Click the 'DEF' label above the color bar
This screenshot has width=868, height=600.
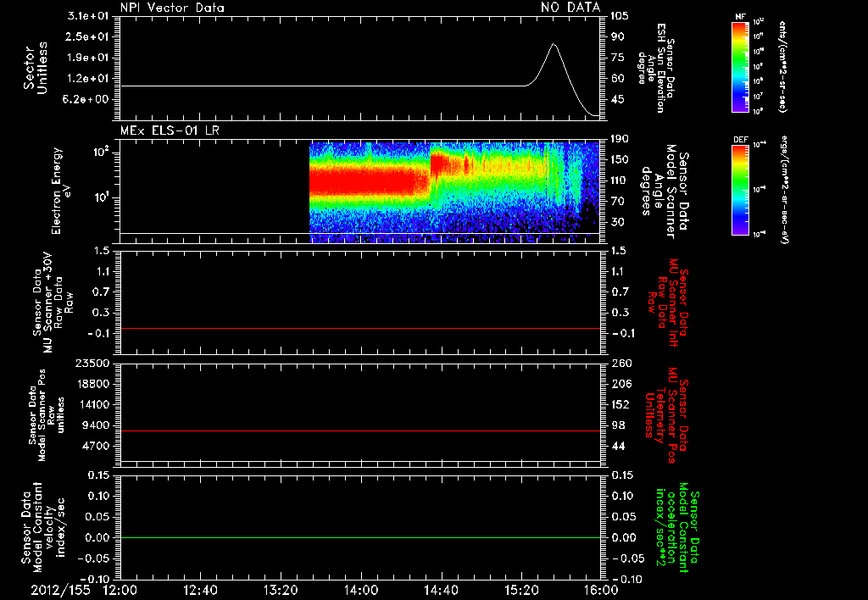[741, 140]
